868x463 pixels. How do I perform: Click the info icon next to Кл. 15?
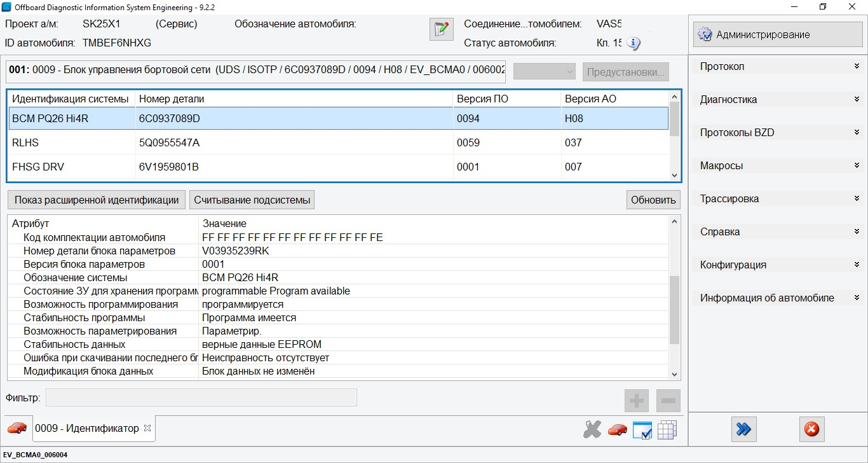point(633,45)
